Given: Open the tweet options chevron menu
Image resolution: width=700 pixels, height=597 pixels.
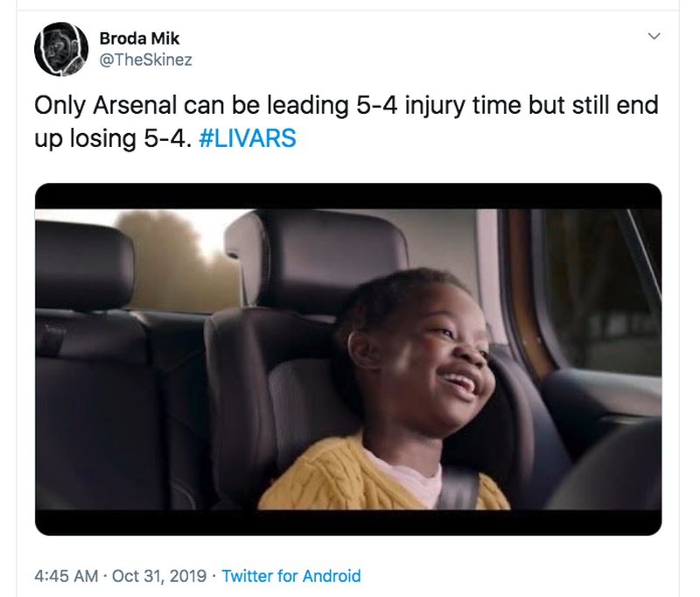Looking at the screenshot, I should (652, 37).
